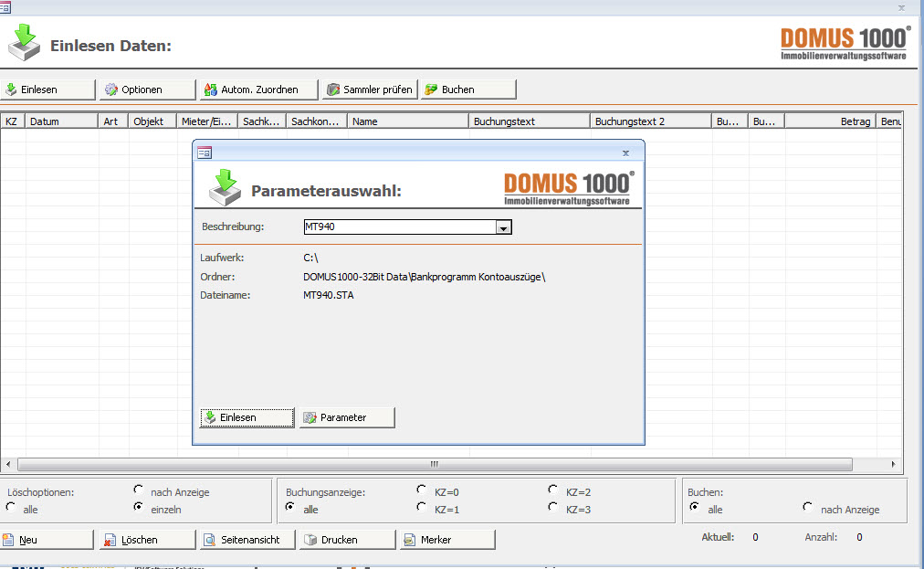This screenshot has width=924, height=569.
Task: Select Löschoptionen 'alle' radio button
Action: (x=11, y=507)
